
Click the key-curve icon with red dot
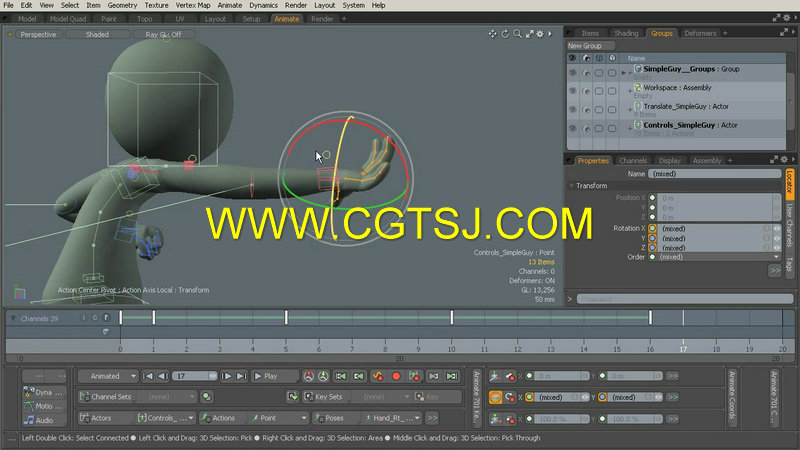[x=378, y=376]
